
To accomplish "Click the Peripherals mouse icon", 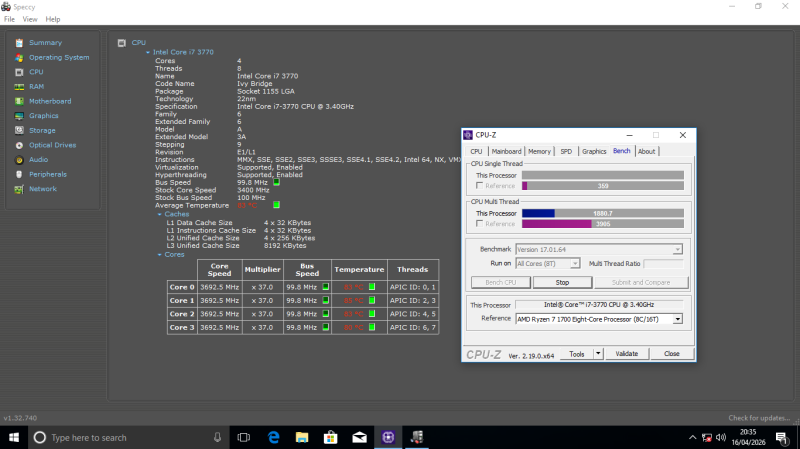I will coord(19,174).
